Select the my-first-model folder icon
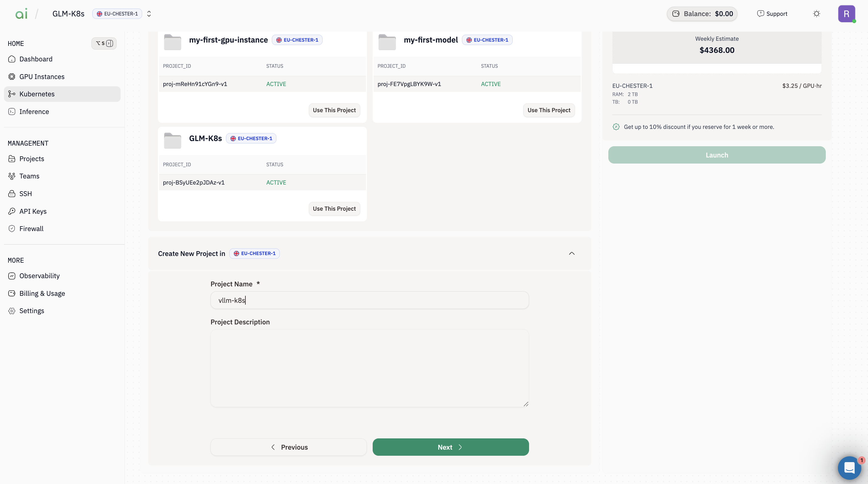 pos(387,42)
